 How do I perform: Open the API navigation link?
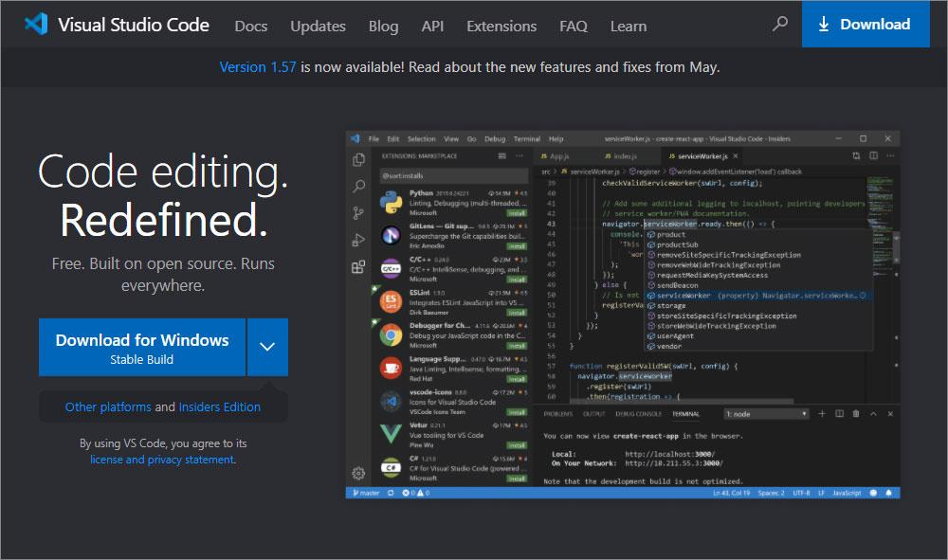coord(432,26)
